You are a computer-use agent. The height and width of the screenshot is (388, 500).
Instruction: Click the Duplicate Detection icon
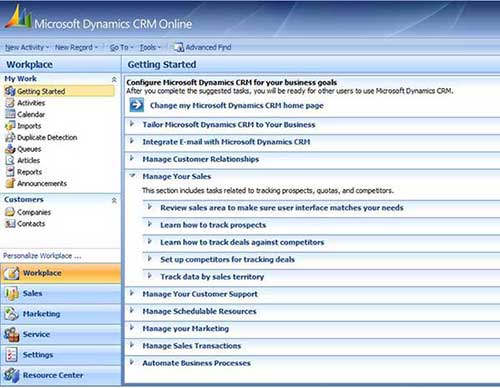click(x=10, y=137)
